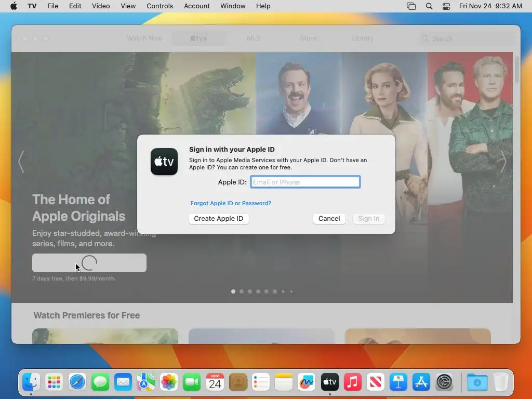Open the Help menu
Image resolution: width=532 pixels, height=399 pixels.
click(x=263, y=6)
